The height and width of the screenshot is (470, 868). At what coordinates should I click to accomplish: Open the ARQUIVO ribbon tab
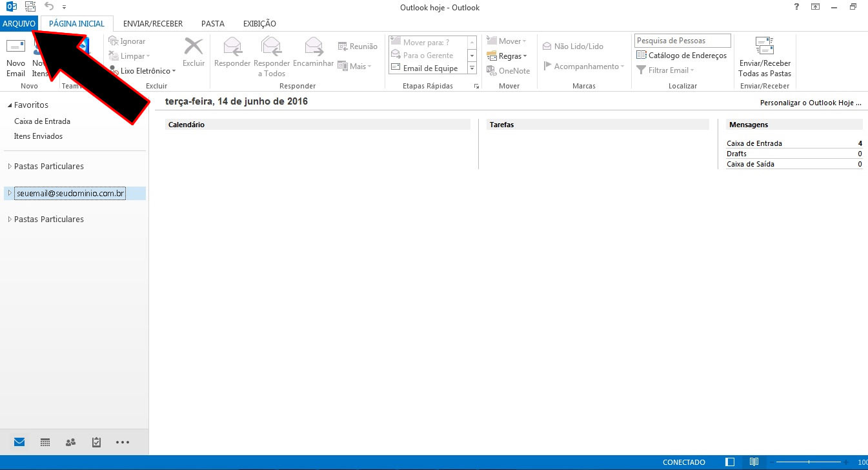click(x=19, y=23)
